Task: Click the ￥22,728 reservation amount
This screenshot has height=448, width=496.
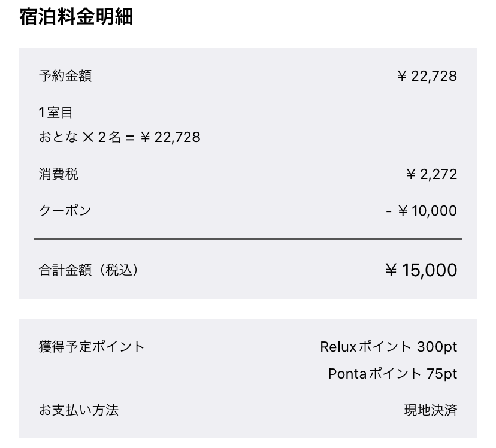Action: tap(427, 76)
